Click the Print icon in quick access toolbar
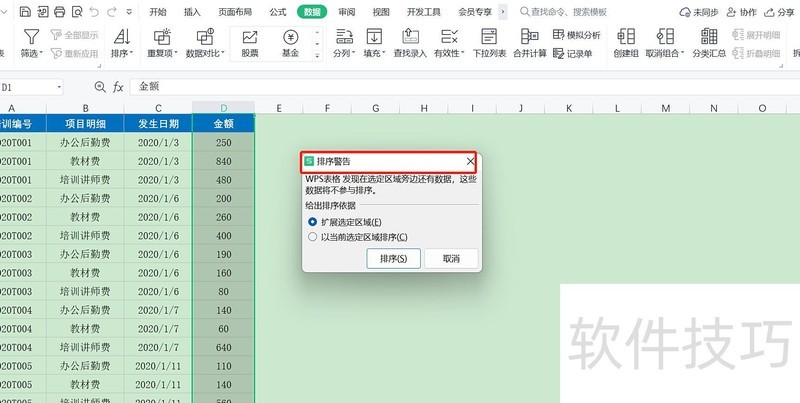Screen dimensions: 800x403 tap(60, 12)
